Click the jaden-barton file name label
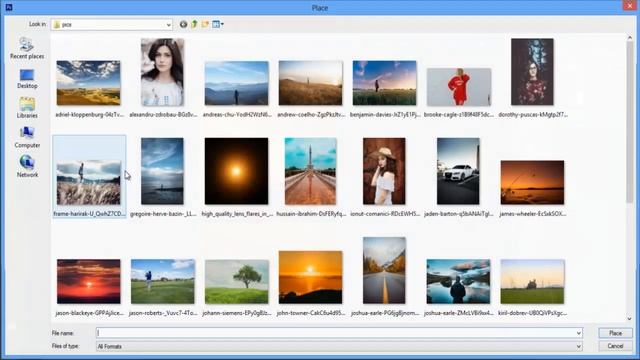 point(459,213)
